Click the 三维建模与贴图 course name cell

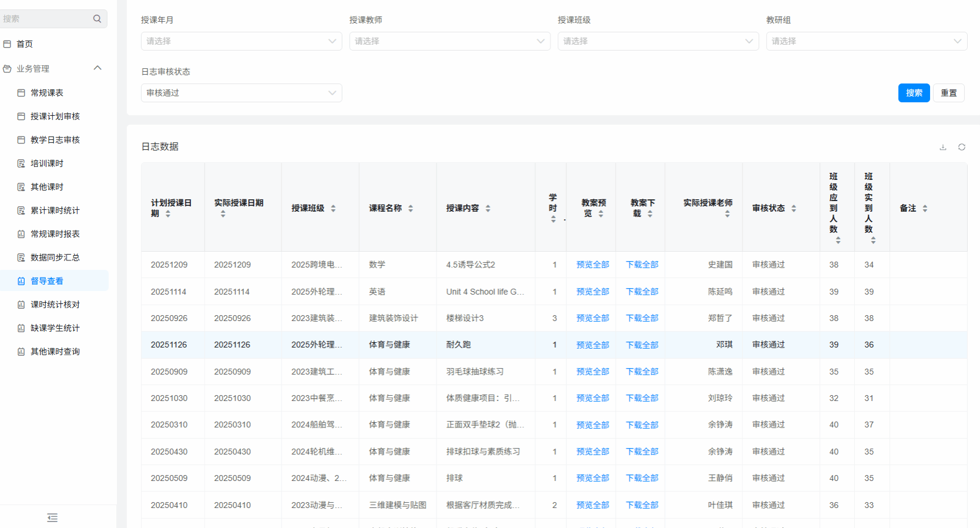[398, 505]
